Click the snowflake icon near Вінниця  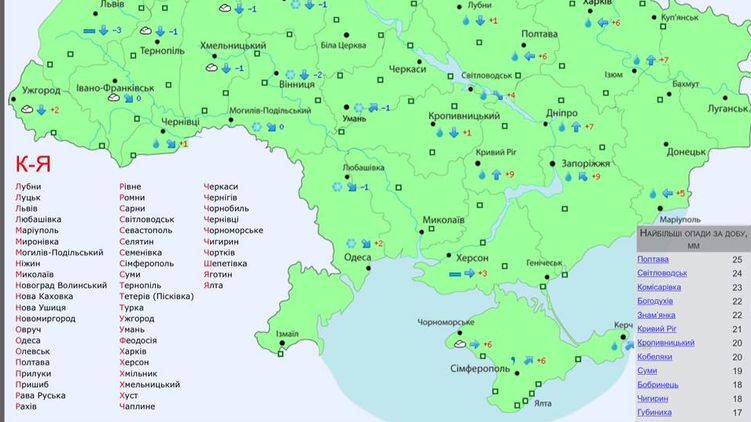[291, 75]
